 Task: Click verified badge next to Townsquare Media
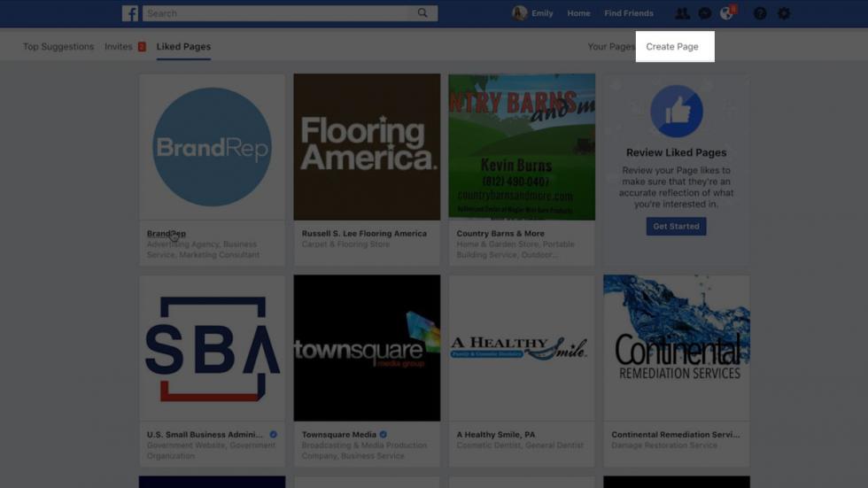383,434
